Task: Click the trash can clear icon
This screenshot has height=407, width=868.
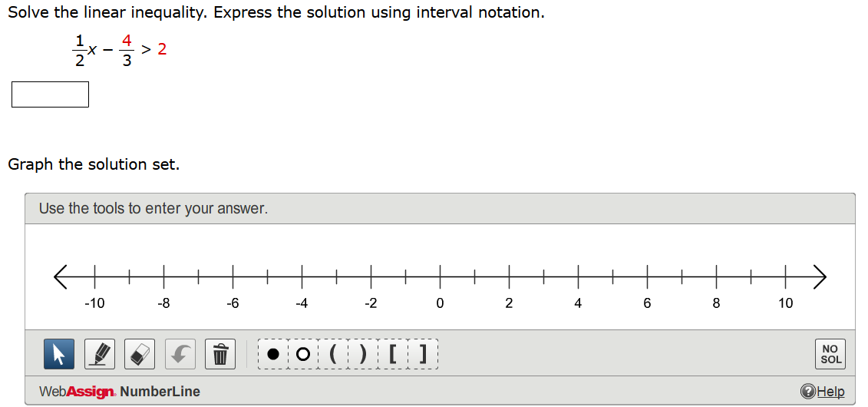Action: pos(220,354)
